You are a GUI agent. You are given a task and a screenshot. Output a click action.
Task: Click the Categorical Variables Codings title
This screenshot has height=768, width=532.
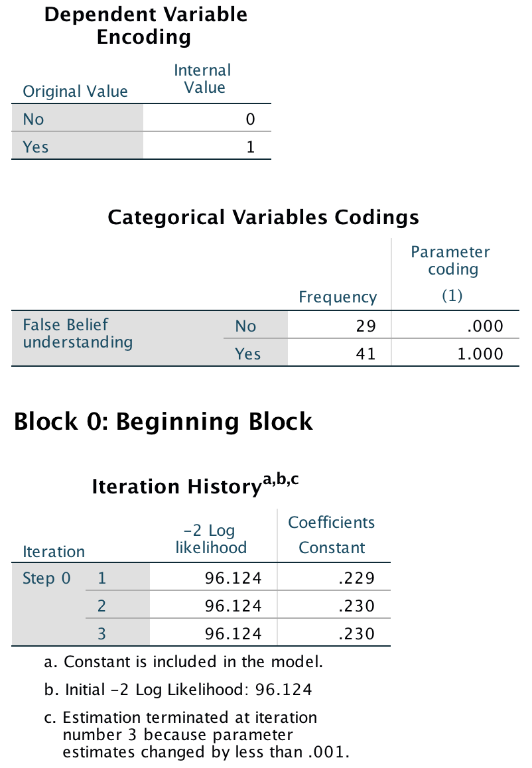pyautogui.click(x=263, y=218)
